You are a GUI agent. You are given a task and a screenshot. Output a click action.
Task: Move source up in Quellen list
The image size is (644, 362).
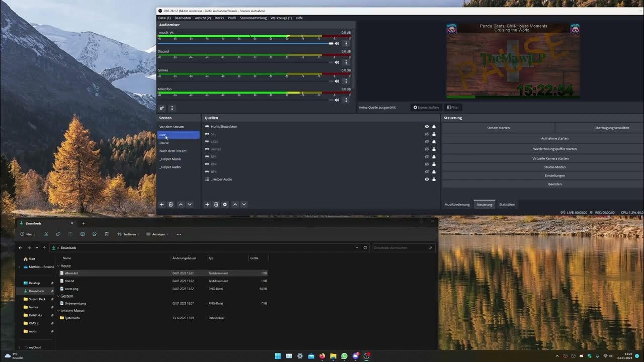[235, 205]
